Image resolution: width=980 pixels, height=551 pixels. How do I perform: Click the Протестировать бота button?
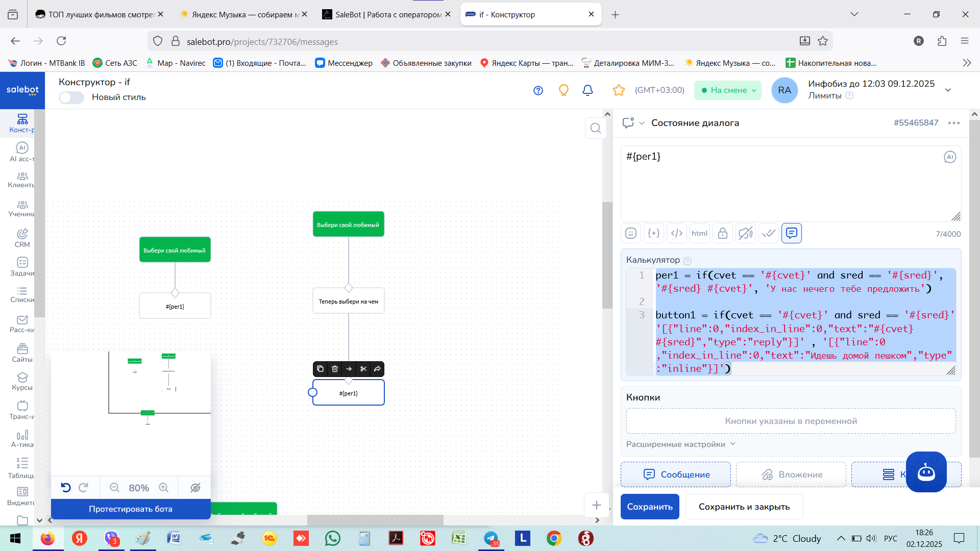point(131,509)
